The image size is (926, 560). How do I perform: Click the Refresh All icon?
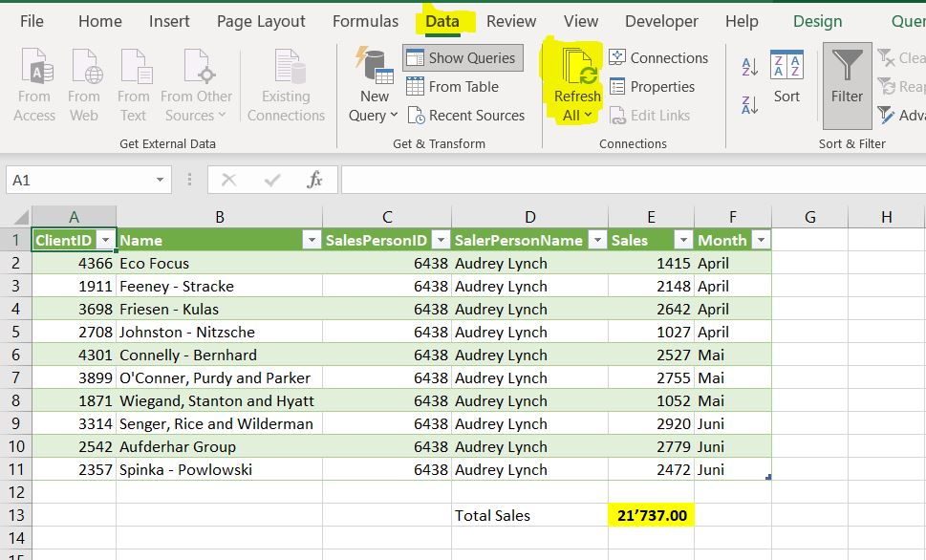[x=577, y=70]
